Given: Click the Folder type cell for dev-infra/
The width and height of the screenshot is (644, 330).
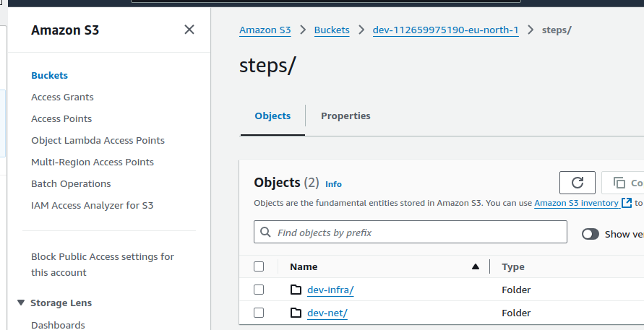Looking at the screenshot, I should pos(516,290).
